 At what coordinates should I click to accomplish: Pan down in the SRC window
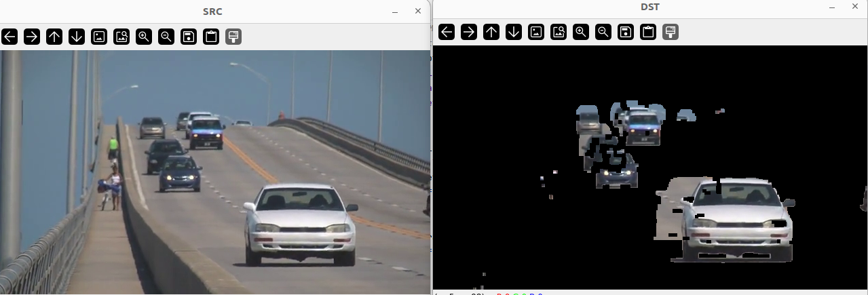pyautogui.click(x=77, y=37)
